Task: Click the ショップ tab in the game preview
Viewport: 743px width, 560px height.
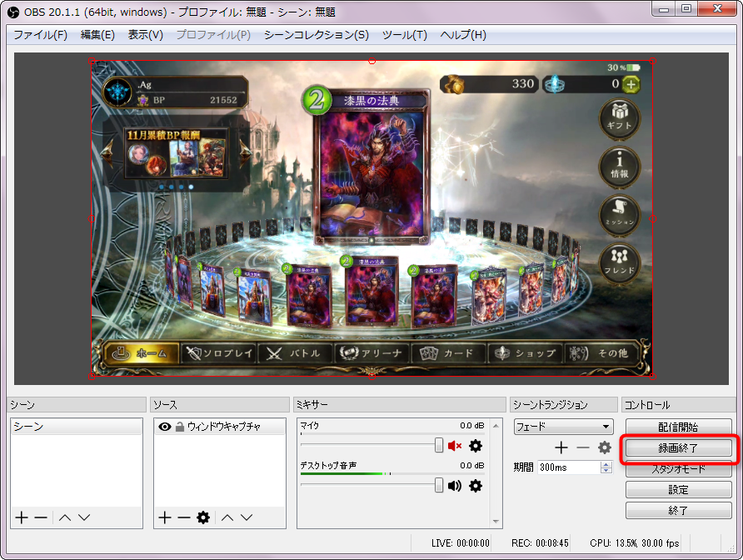Action: point(525,353)
